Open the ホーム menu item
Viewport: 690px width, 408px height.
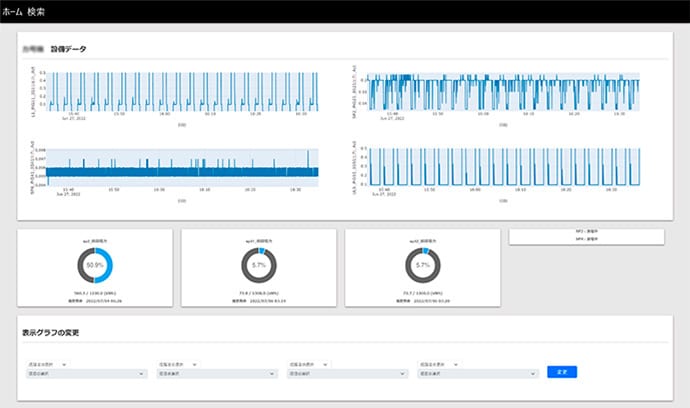coord(13,13)
